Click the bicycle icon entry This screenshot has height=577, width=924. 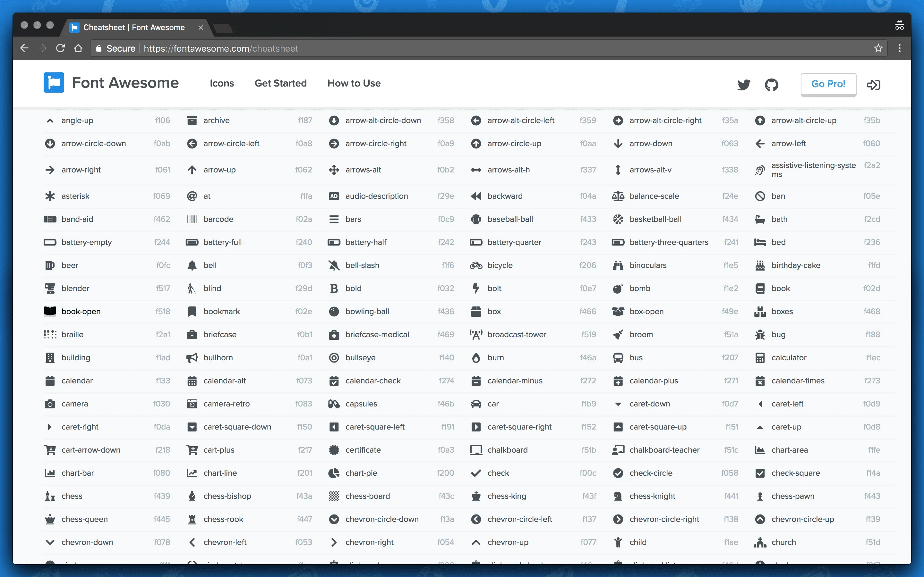476,265
